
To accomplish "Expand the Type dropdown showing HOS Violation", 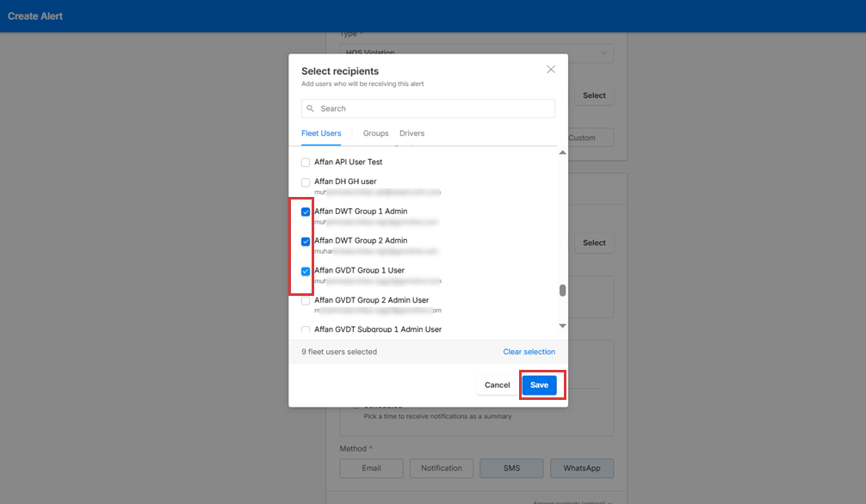I will (x=603, y=53).
